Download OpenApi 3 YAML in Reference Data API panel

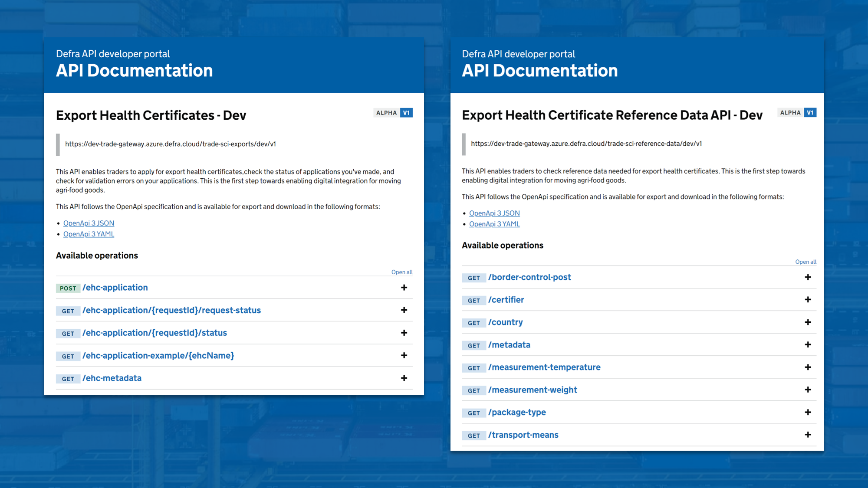[494, 224]
